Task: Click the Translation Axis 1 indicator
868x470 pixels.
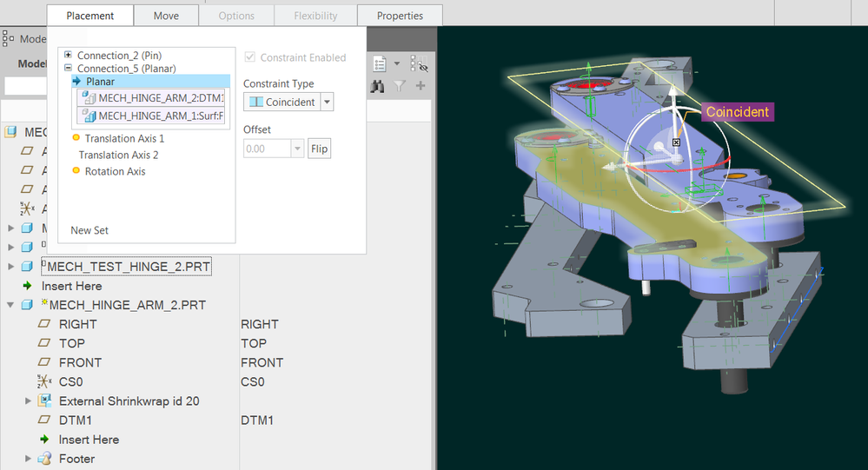Action: pyautogui.click(x=76, y=138)
